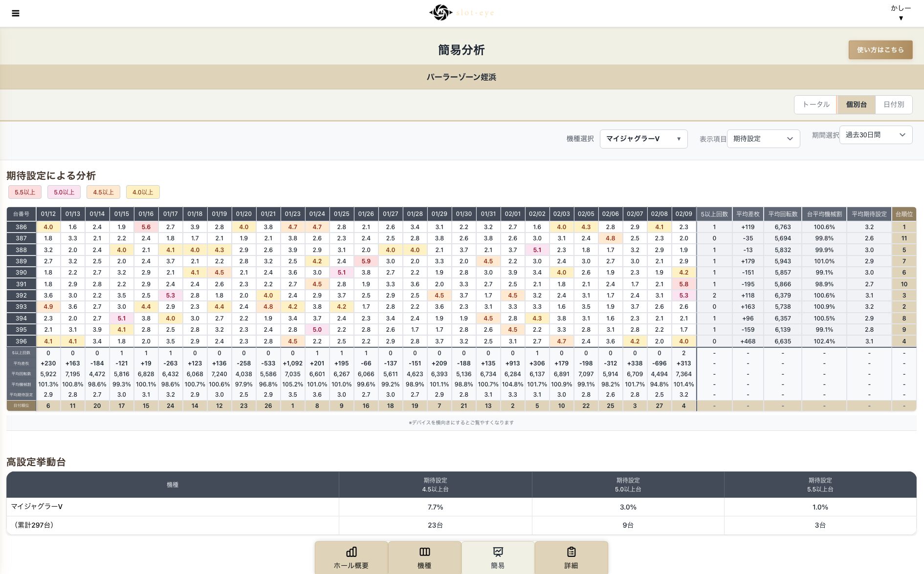Click the 平均差枚 column header
This screenshot has height=574, width=924.
[x=748, y=214]
